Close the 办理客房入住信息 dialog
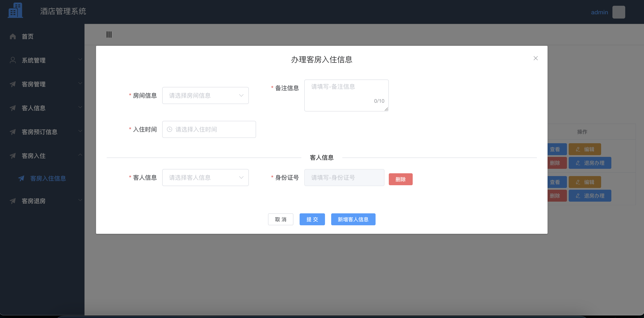644x318 pixels. (x=536, y=58)
